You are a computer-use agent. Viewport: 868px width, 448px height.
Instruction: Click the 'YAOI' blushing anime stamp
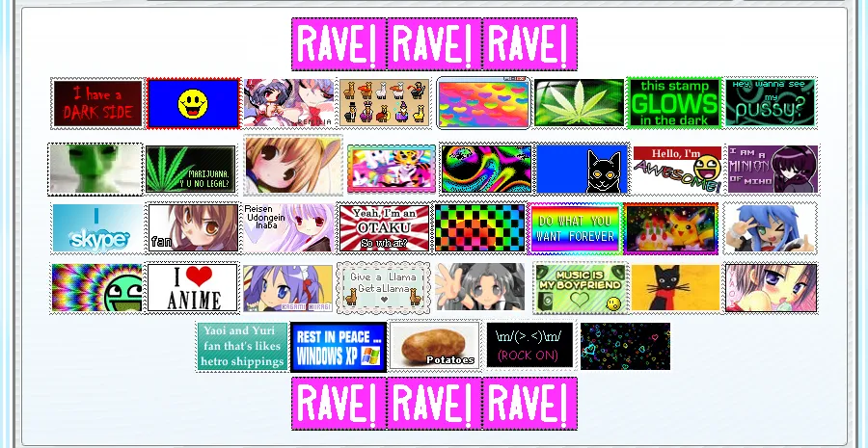(x=772, y=288)
